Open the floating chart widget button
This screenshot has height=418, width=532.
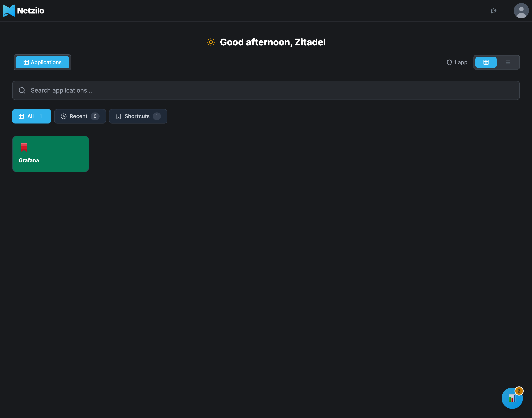512,398
